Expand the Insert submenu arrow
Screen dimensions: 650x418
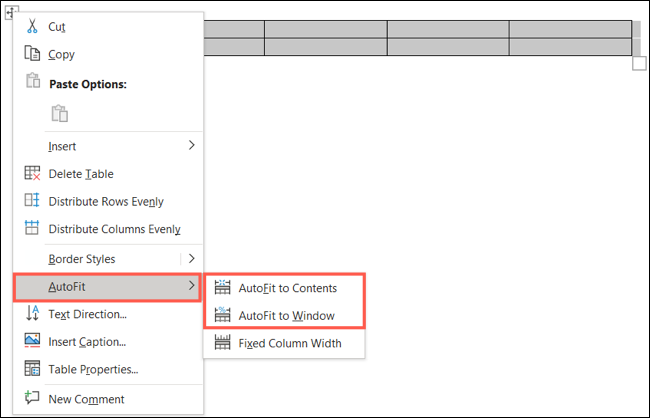pos(191,146)
